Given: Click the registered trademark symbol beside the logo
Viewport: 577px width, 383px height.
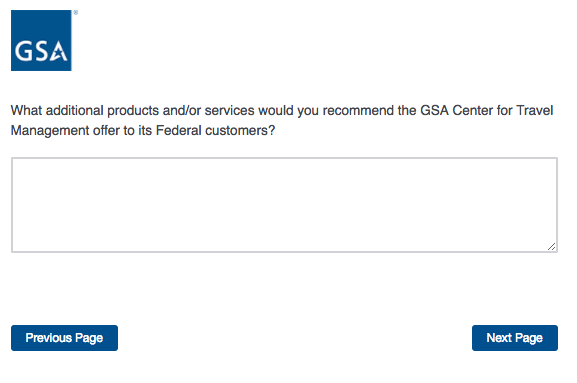Looking at the screenshot, I should [75, 13].
